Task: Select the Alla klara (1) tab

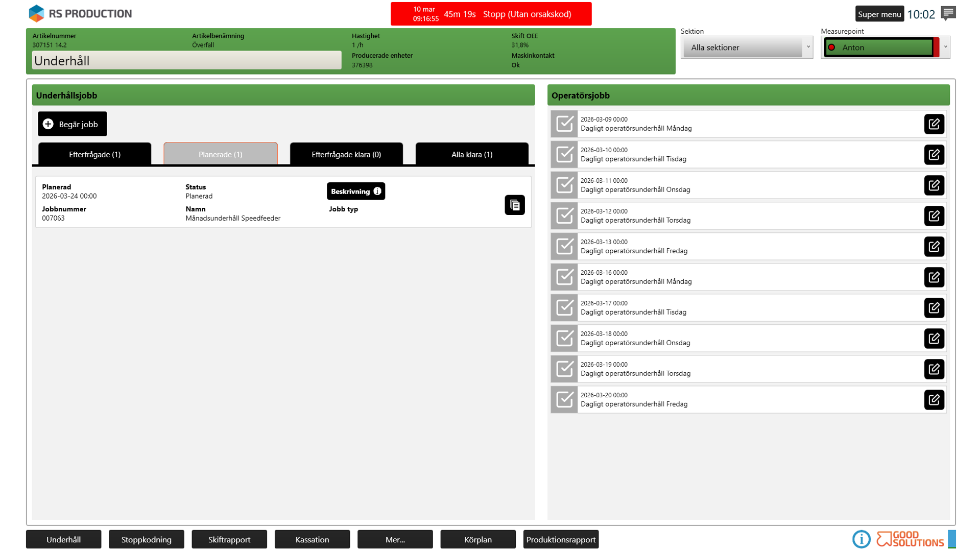Action: point(471,154)
